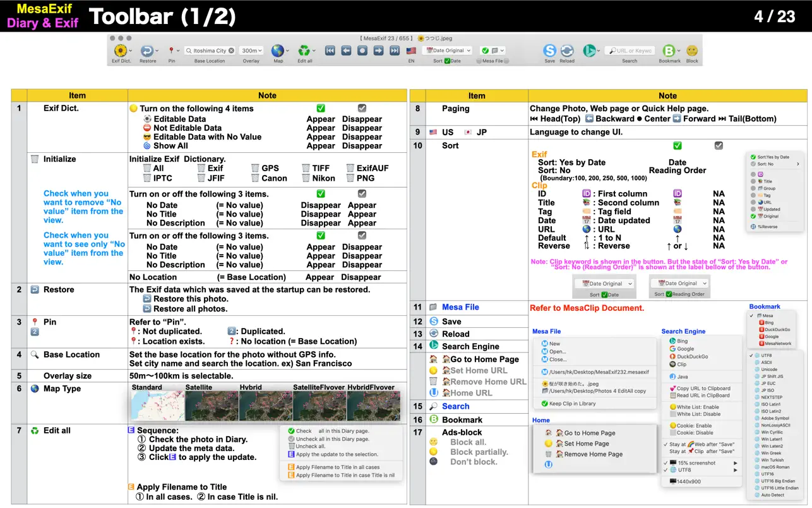Select Cookie: Disable option
Viewport: 812px width, 508px height.
pyautogui.click(x=691, y=433)
